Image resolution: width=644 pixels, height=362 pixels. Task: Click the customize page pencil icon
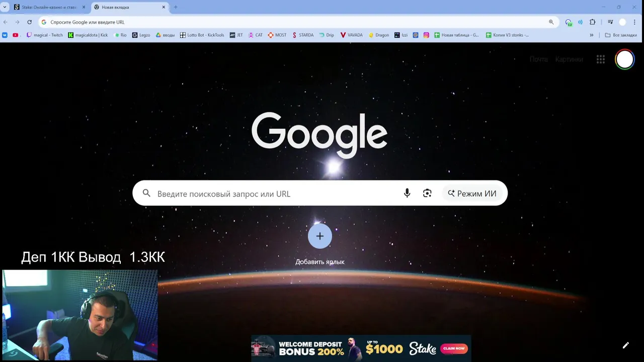[x=625, y=345]
